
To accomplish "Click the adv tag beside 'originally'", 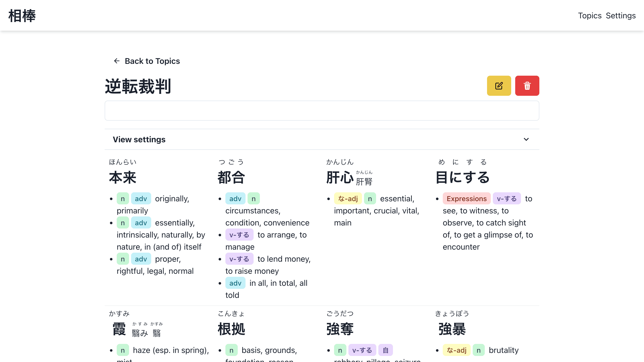I will point(141,198).
